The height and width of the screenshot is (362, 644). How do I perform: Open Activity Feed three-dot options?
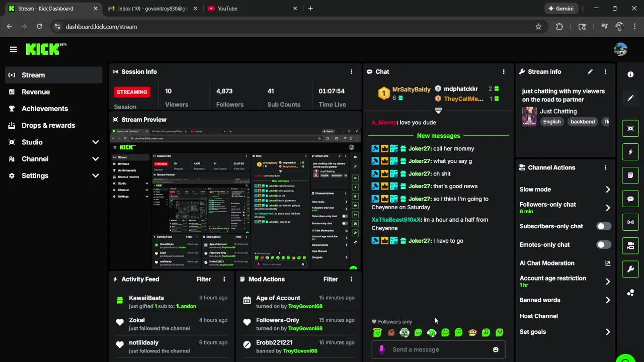[x=224, y=279]
